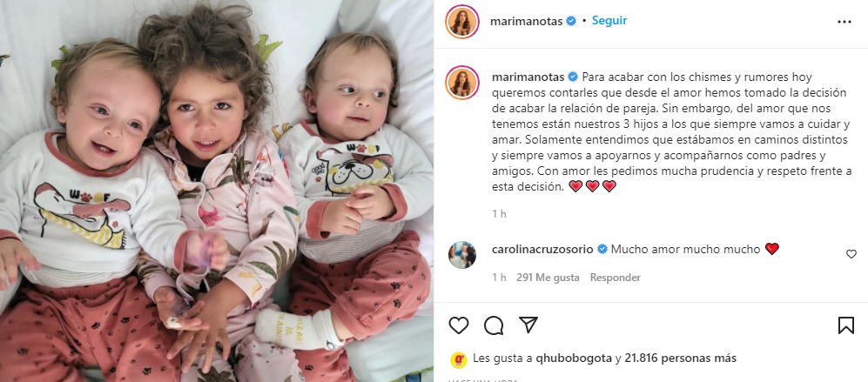
Task: Save the post with the bookmark icon
Action: click(845, 325)
